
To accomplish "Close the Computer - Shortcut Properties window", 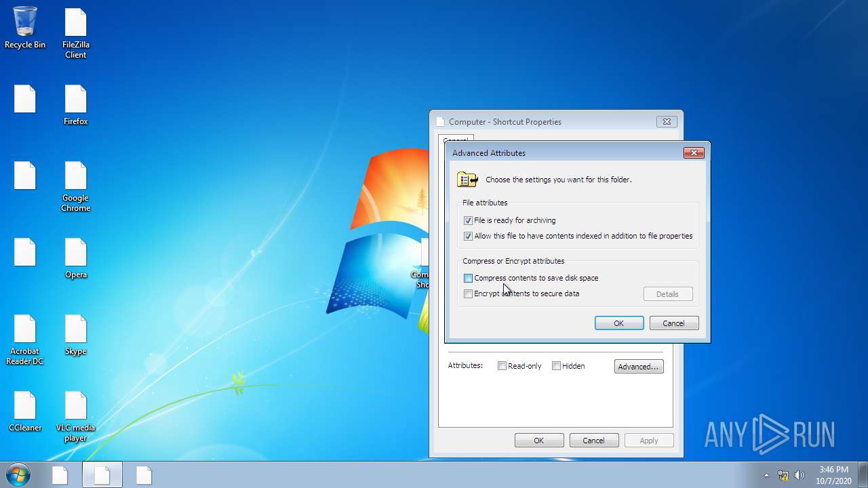I will (667, 122).
